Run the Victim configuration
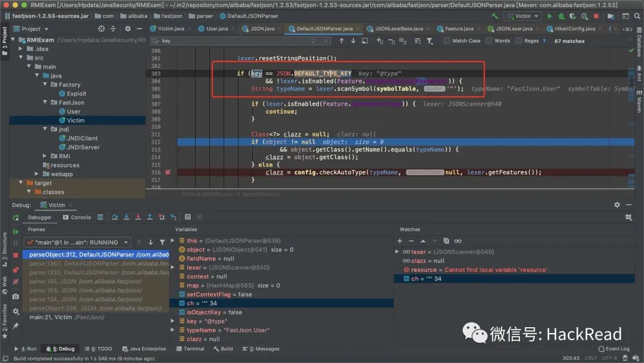This screenshot has width=644, height=363. [x=550, y=16]
